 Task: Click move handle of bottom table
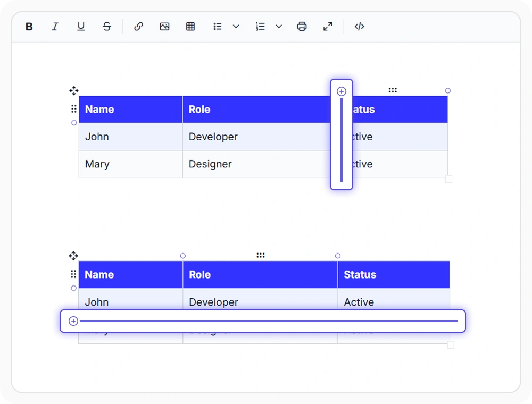click(x=73, y=256)
